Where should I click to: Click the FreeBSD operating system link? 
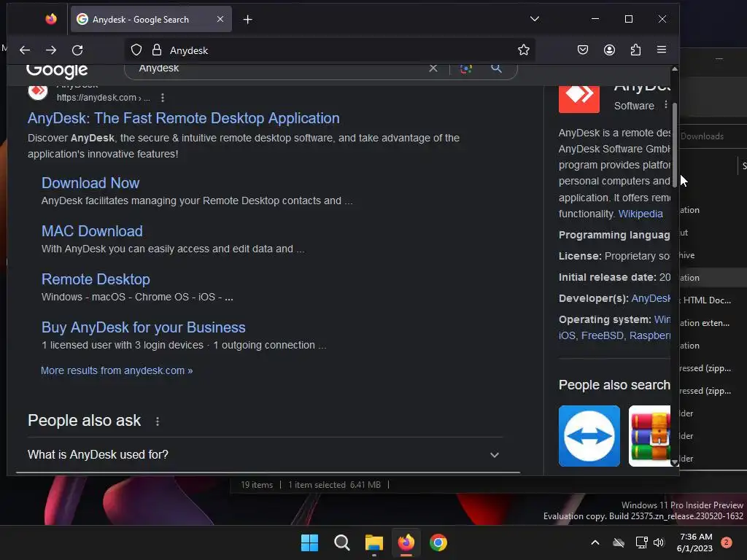602,335
